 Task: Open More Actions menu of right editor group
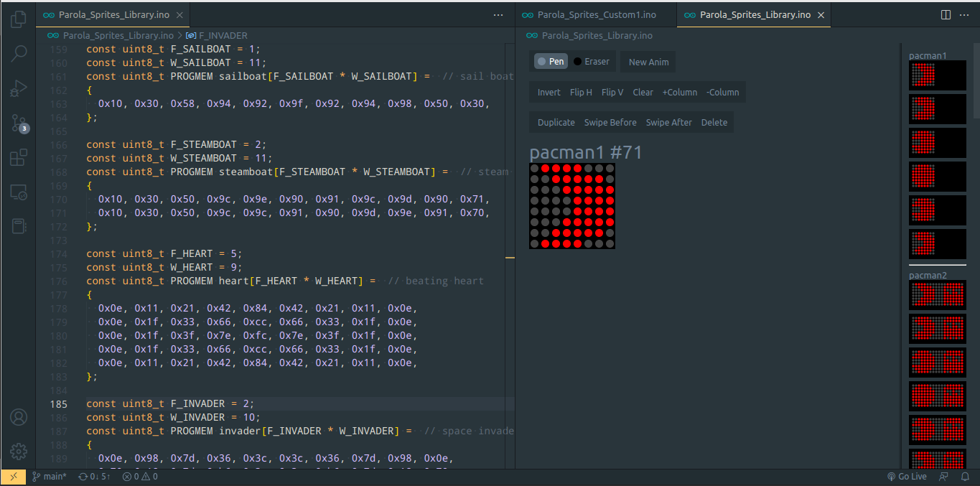tap(965, 14)
